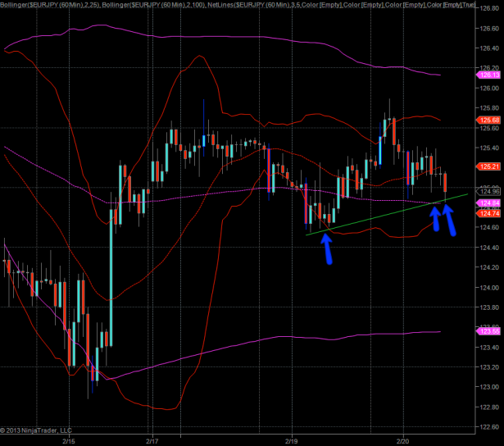Click the leftmost blue arrow annotation
The image size is (504, 446).
tap(327, 249)
